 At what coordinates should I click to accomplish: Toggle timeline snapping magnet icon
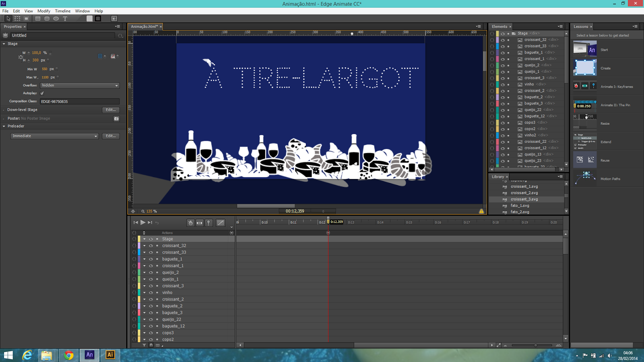coord(151,345)
